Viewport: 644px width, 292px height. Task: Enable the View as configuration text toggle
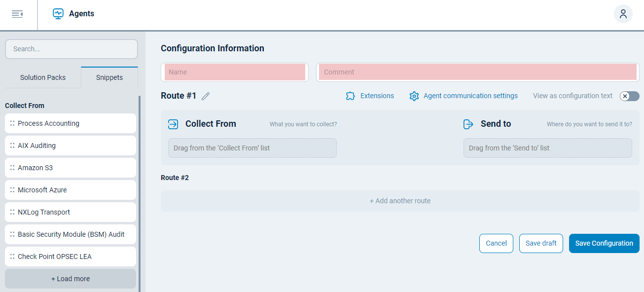pos(629,96)
